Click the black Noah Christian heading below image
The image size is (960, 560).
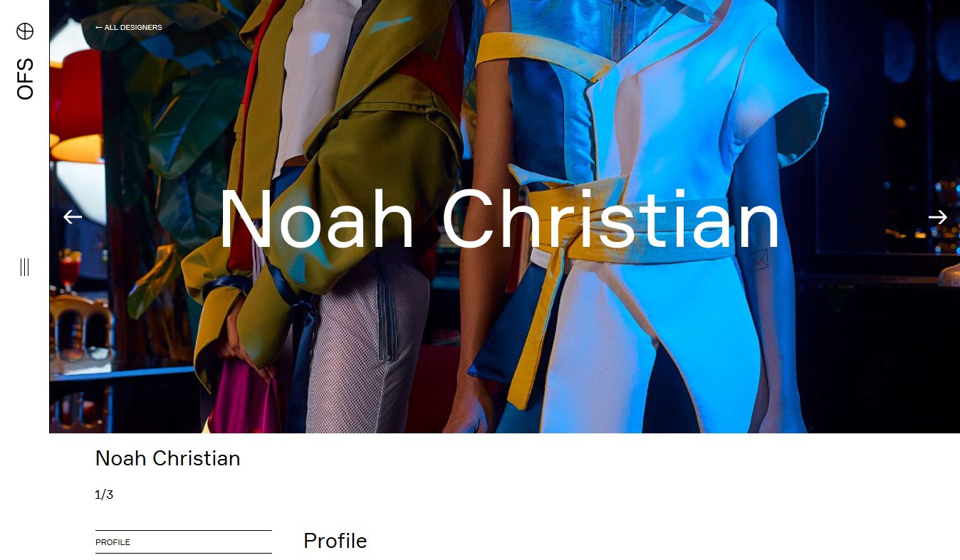point(168,458)
